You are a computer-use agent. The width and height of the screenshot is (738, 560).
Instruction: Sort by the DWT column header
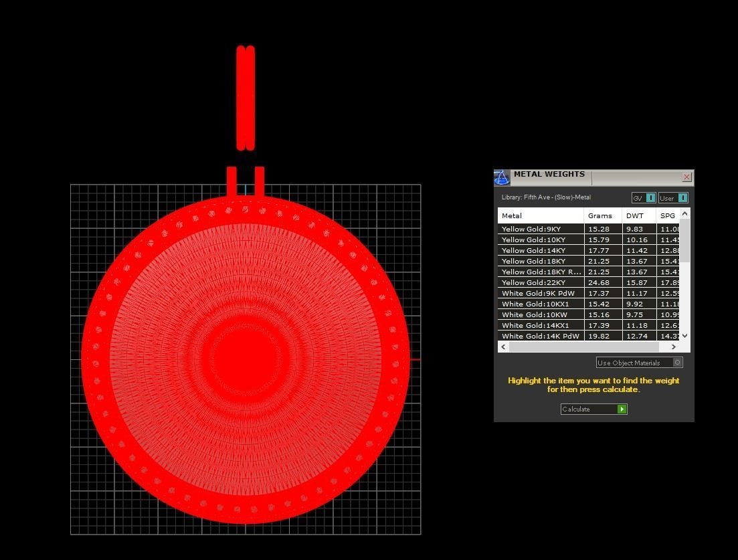pyautogui.click(x=639, y=215)
